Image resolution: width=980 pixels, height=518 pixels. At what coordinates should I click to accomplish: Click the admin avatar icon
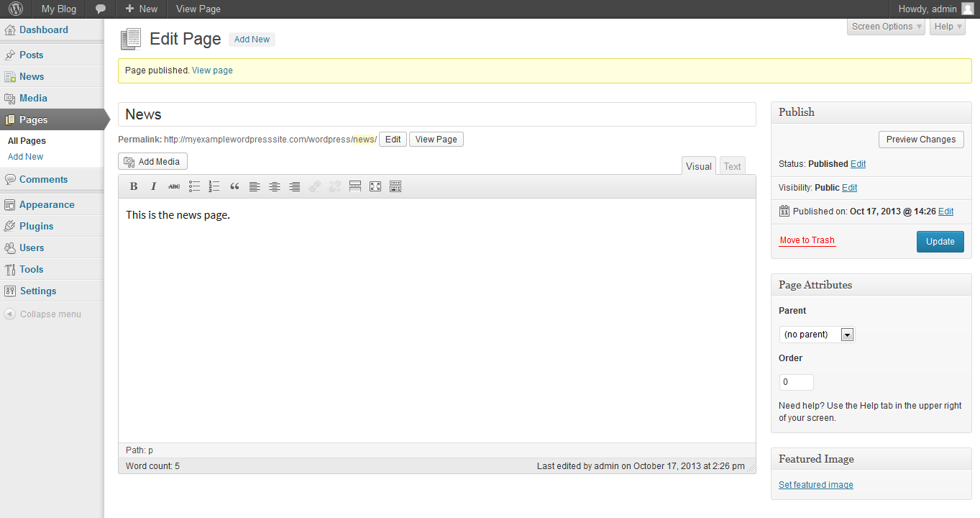(x=968, y=9)
